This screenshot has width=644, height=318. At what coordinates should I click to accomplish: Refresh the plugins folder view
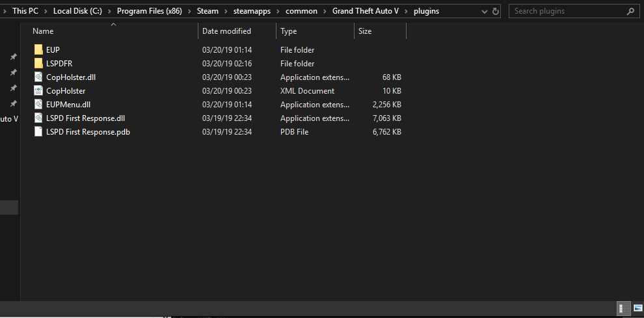point(496,11)
